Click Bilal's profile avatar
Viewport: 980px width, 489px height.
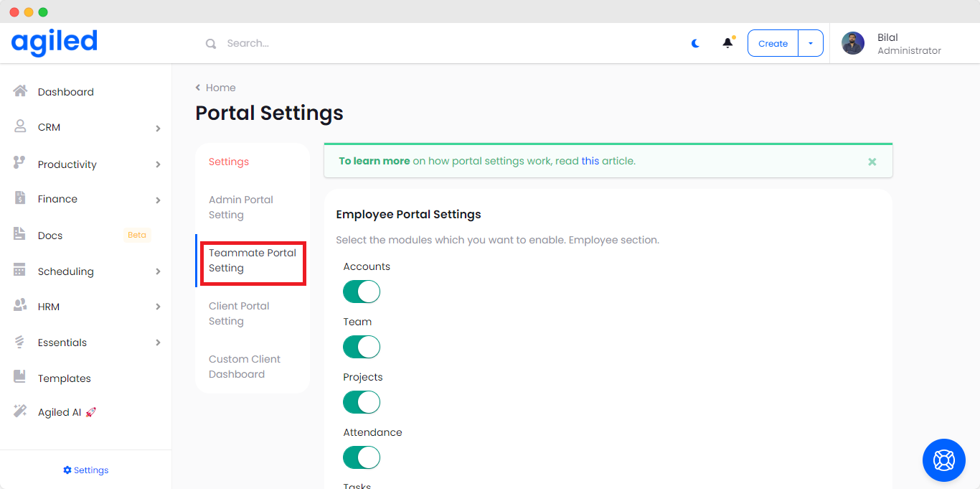tap(853, 43)
